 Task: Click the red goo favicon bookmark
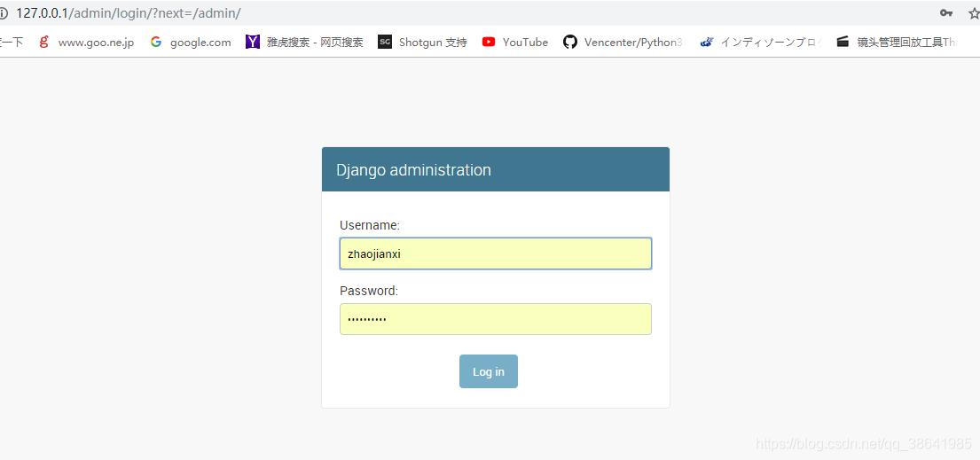pos(43,42)
